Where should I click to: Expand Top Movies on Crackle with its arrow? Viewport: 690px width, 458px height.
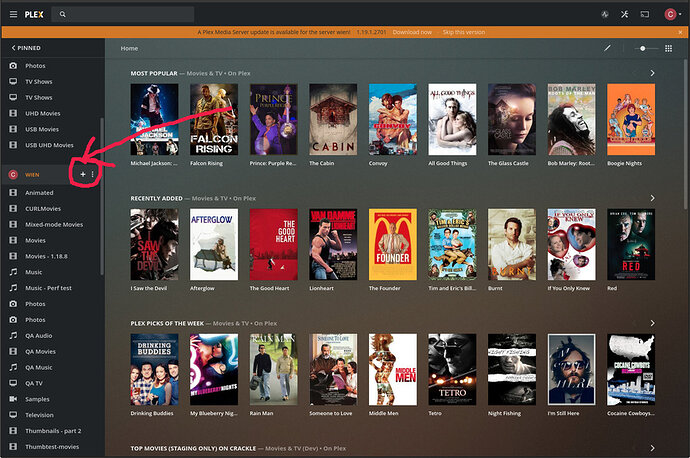652,448
